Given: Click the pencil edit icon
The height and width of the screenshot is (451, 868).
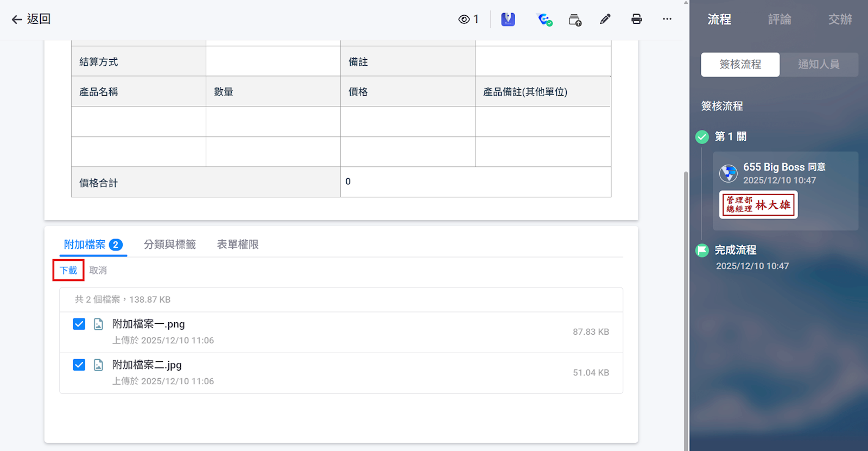Looking at the screenshot, I should coord(605,20).
